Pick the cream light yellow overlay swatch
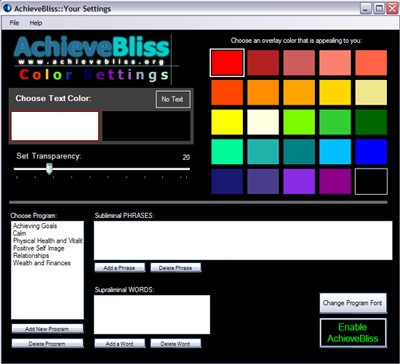 pyautogui.click(x=263, y=122)
